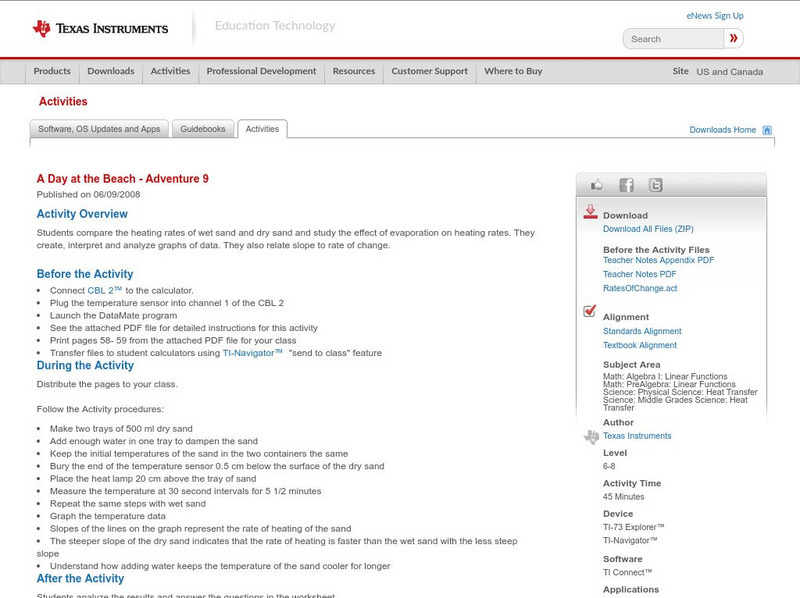The width and height of the screenshot is (800, 598).
Task: Click the Alignment checkmark icon
Action: tap(589, 311)
